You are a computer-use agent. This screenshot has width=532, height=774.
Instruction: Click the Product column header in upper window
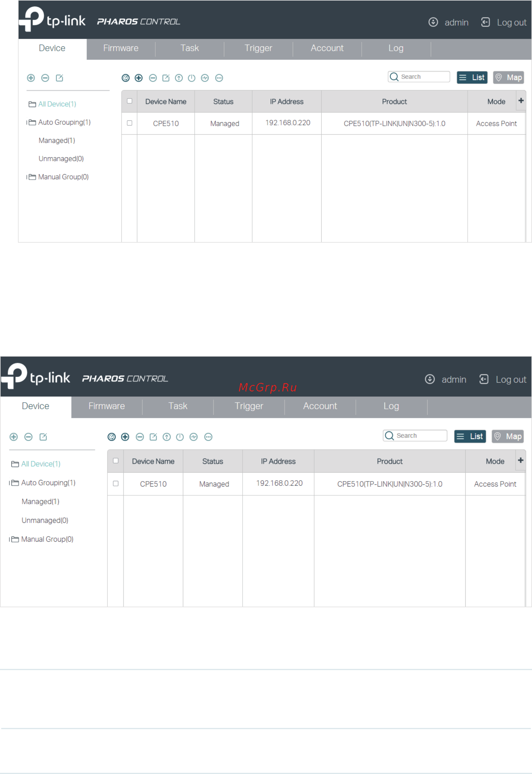395,102
